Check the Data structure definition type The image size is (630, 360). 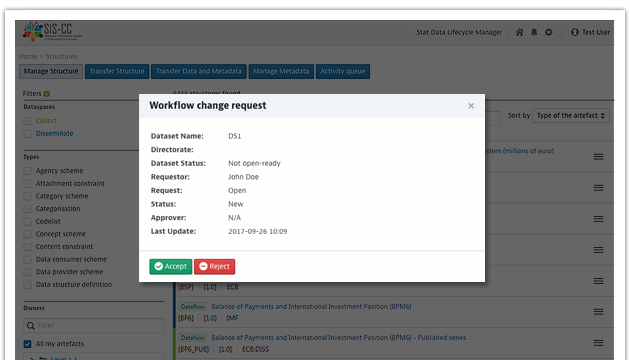(x=27, y=284)
